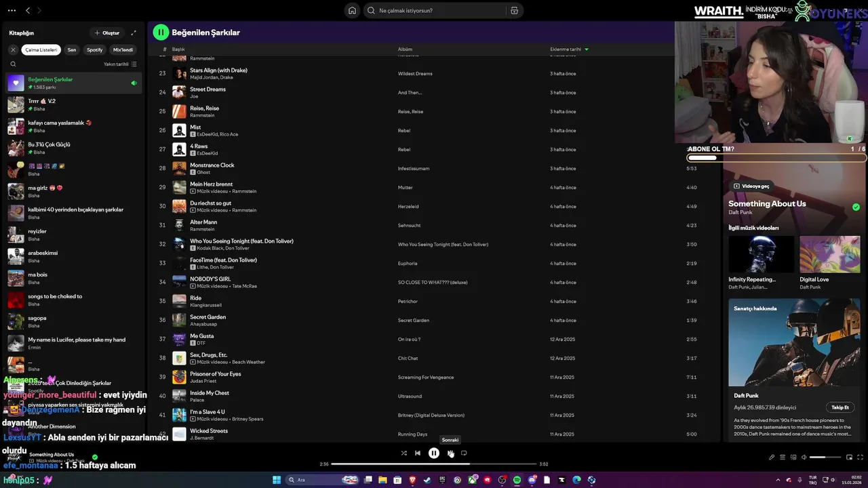The image size is (868, 488).
Task: Sort by Eklenme tarihi column
Action: [569, 49]
